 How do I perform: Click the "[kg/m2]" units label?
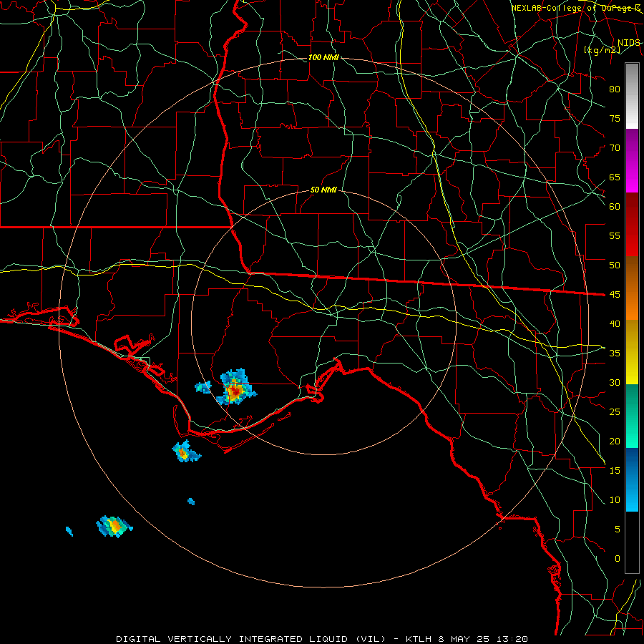602,50
